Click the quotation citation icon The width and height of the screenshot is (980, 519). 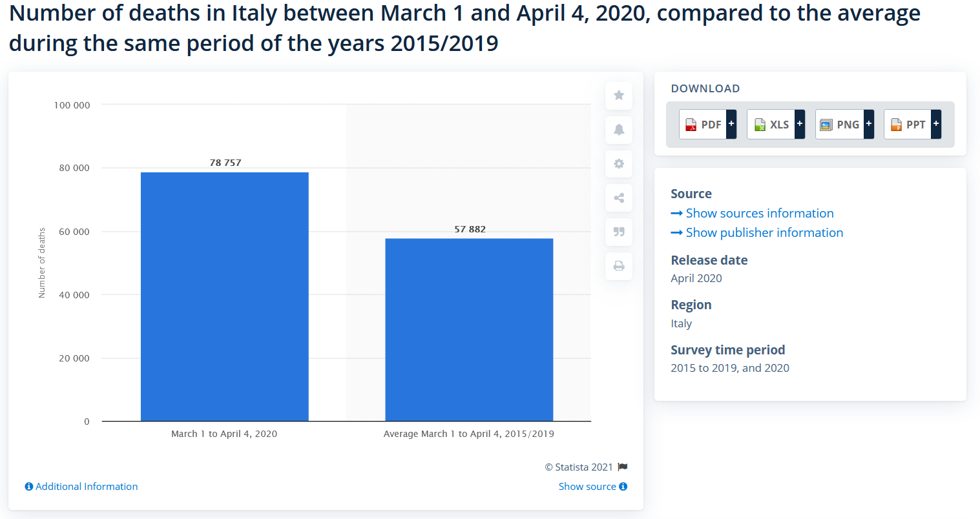pos(619,232)
